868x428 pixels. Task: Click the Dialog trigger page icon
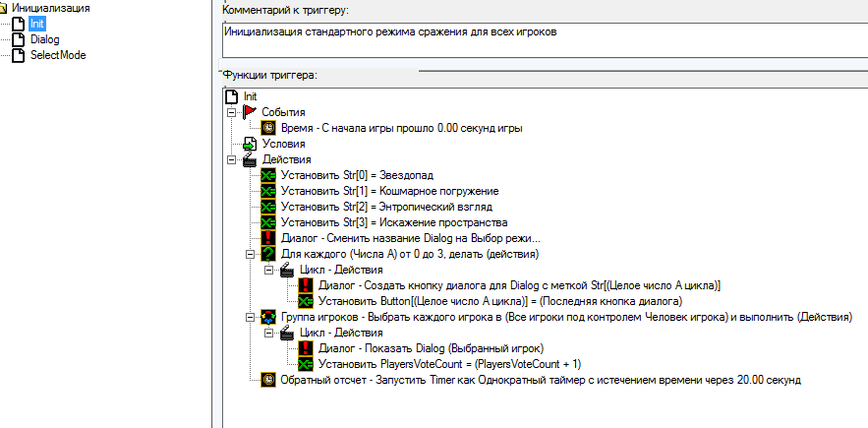[19, 40]
